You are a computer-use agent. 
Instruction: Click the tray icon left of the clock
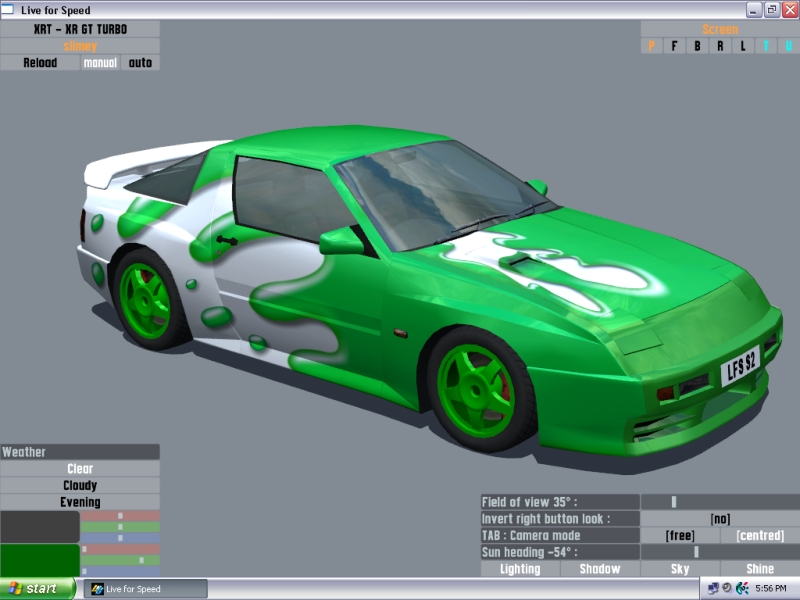[x=742, y=589]
